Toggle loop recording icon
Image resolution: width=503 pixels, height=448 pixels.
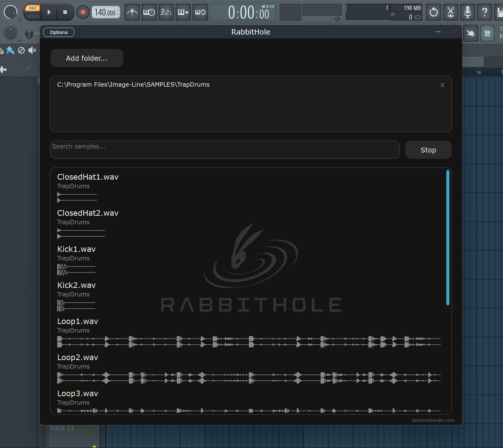click(200, 12)
